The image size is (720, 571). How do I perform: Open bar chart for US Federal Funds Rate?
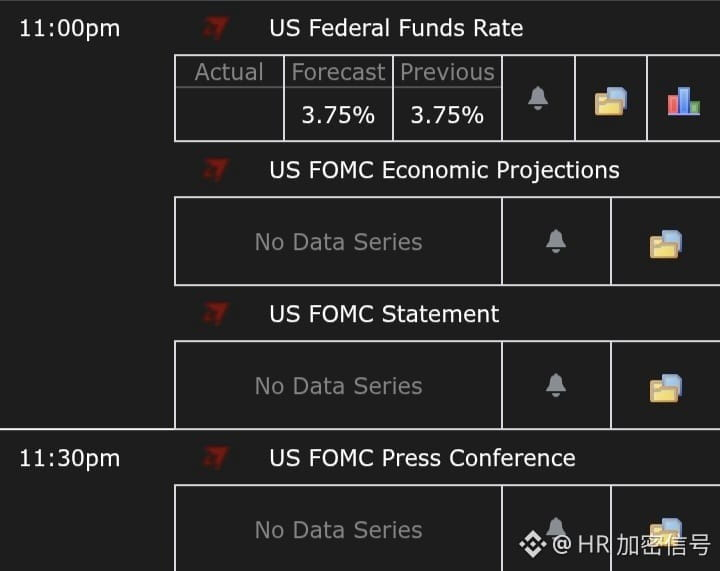683,101
